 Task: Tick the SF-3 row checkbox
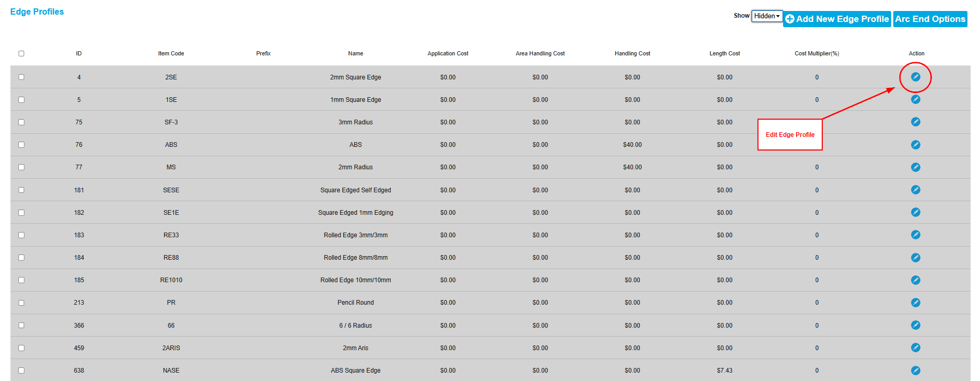pyautogui.click(x=21, y=122)
